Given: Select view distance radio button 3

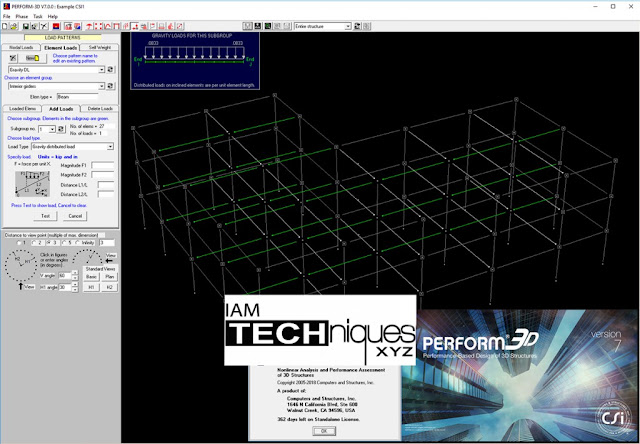Looking at the screenshot, I should coord(48,243).
